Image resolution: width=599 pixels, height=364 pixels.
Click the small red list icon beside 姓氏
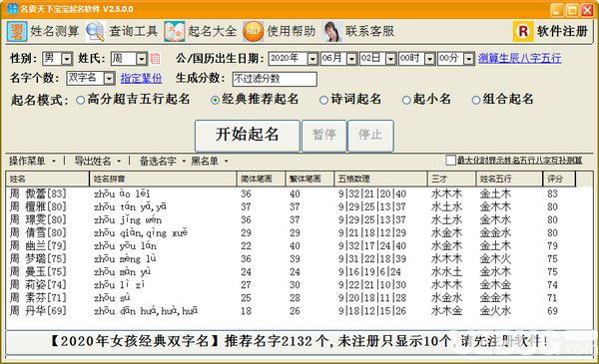pos(155,59)
